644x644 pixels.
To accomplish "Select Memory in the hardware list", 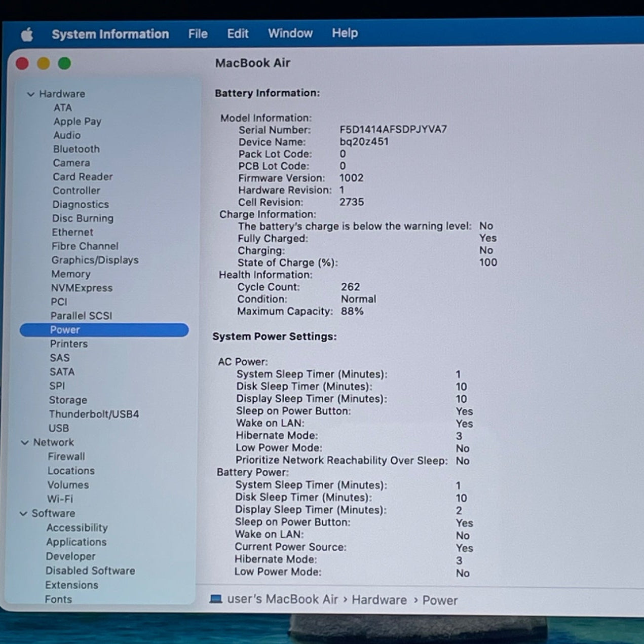I will 70,274.
